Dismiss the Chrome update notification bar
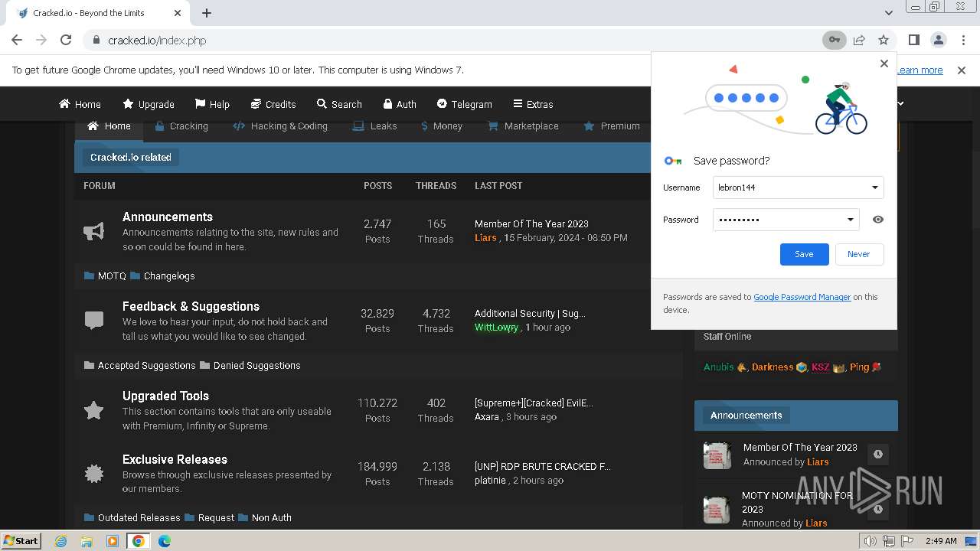 tap(962, 70)
